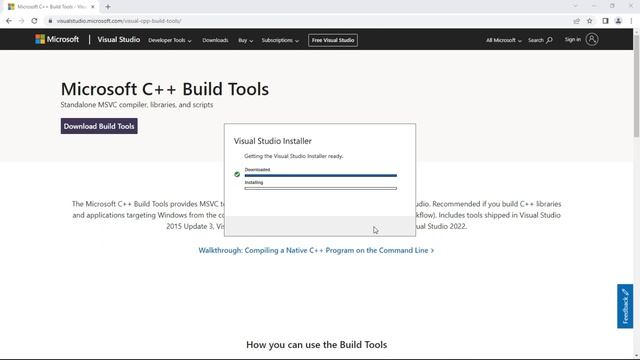Click the page vertical scrollbar thumb
The height and width of the screenshot is (360, 640).
[636, 86]
